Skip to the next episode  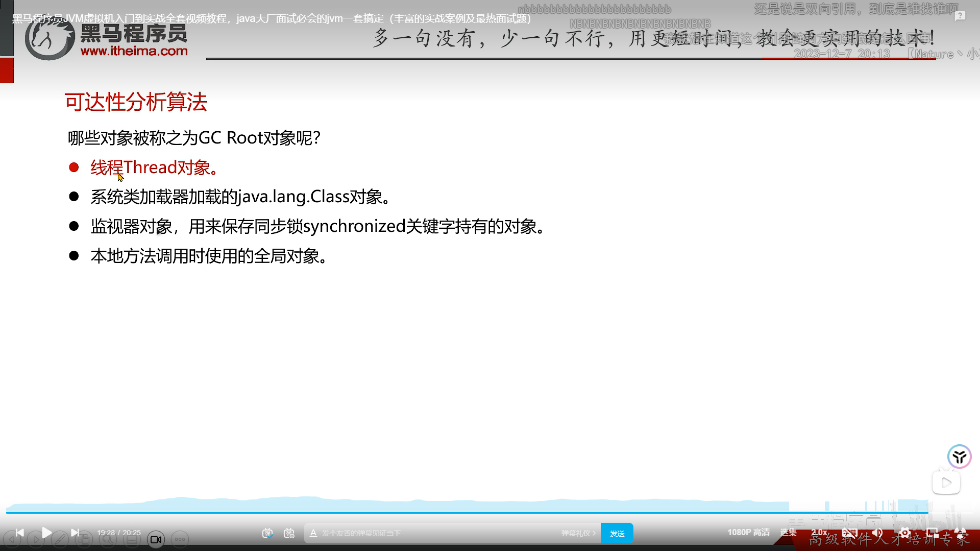click(75, 533)
